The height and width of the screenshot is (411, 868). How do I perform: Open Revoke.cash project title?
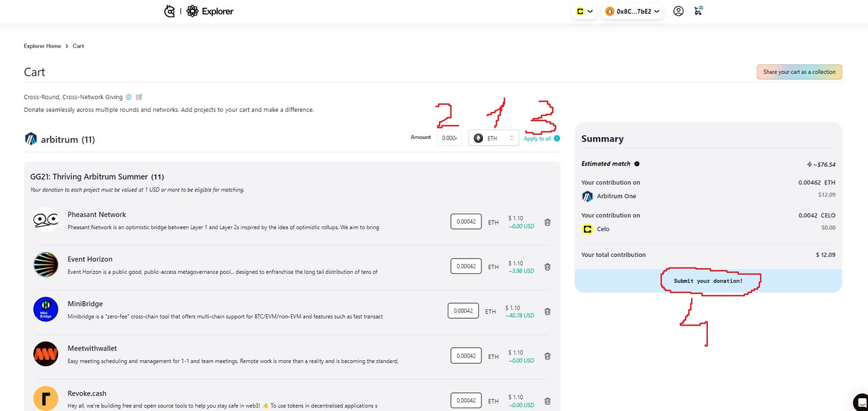(x=87, y=393)
